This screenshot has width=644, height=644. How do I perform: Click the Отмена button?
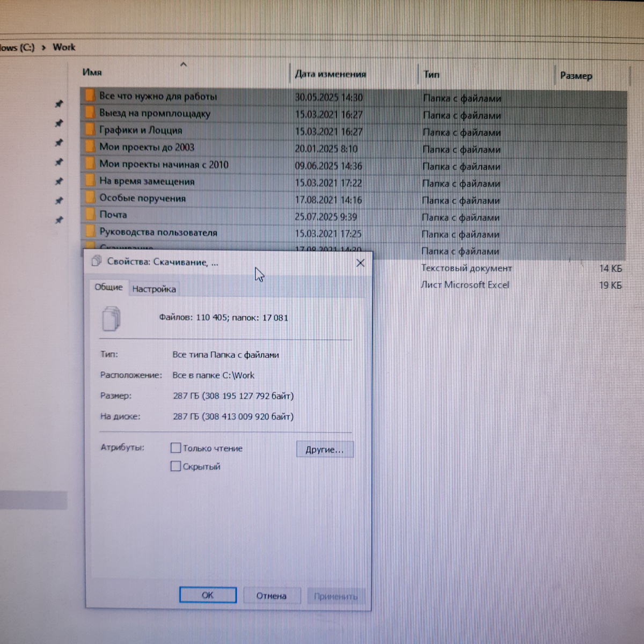(271, 596)
